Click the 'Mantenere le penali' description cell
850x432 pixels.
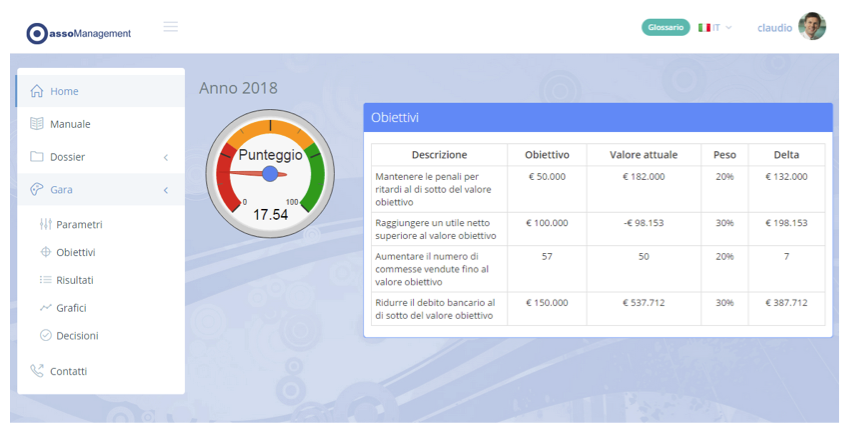point(439,189)
